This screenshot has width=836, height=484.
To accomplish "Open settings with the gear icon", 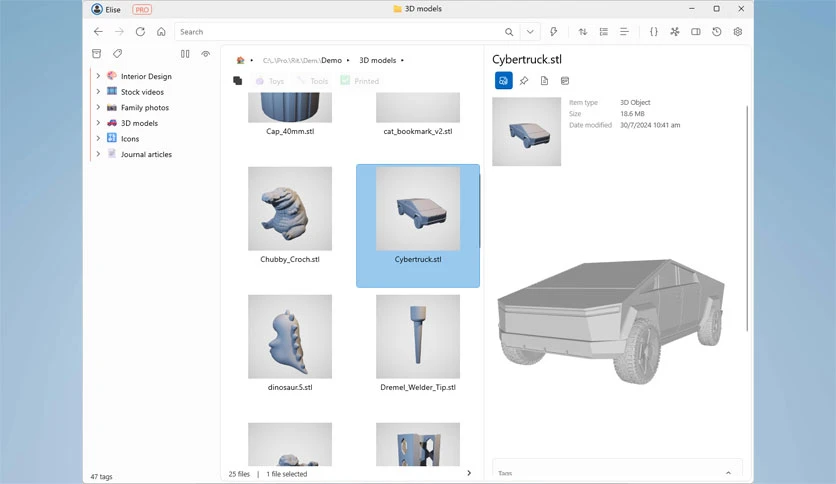I will 738,32.
